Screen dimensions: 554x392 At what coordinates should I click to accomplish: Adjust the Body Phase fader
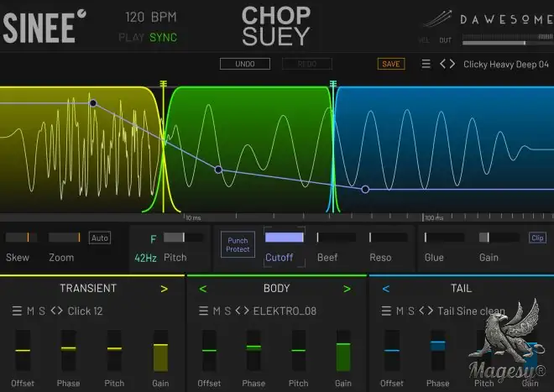point(253,350)
